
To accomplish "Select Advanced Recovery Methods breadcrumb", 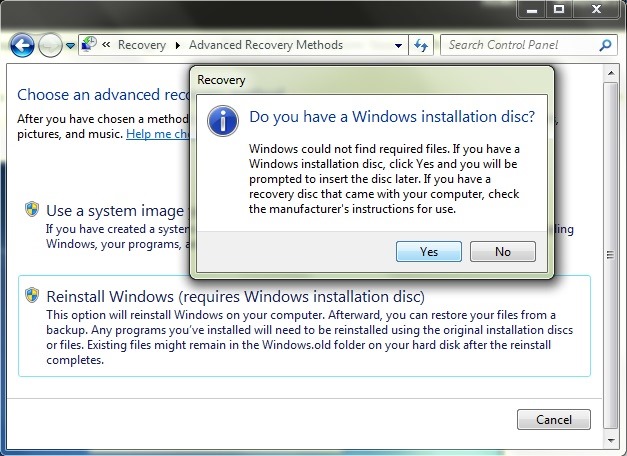I will point(266,45).
